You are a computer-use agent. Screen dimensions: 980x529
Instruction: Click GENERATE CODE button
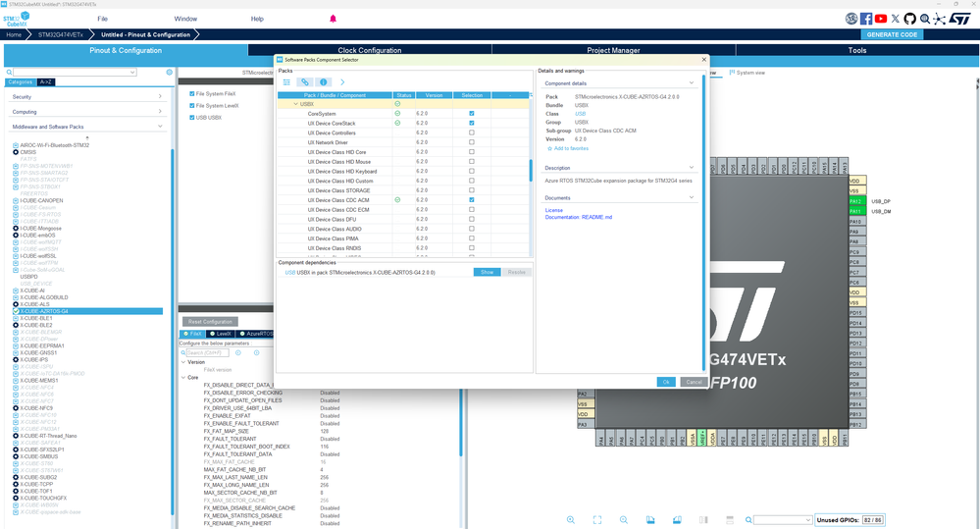point(892,35)
